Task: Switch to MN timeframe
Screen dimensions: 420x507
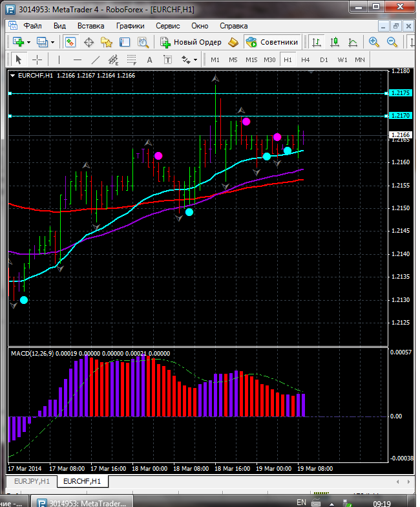Action: point(359,59)
